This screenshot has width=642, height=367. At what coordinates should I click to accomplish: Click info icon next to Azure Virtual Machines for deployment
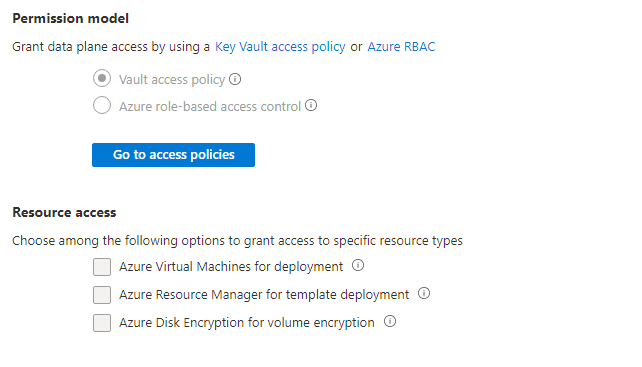point(358,265)
